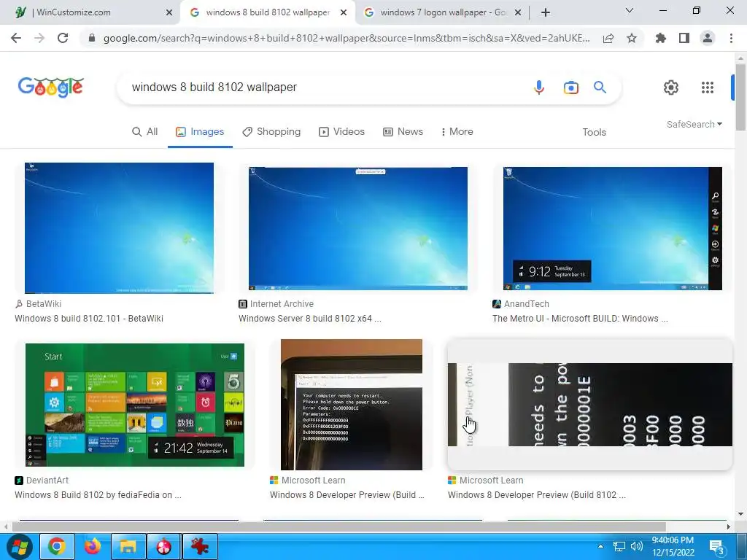
Task: Open the AnandTech Metro UI thumbnail
Action: click(x=613, y=228)
